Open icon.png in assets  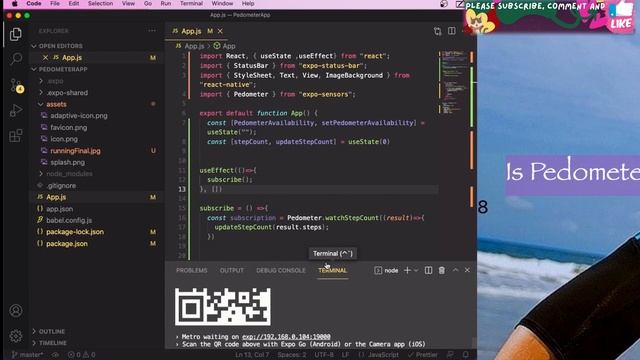pos(64,139)
